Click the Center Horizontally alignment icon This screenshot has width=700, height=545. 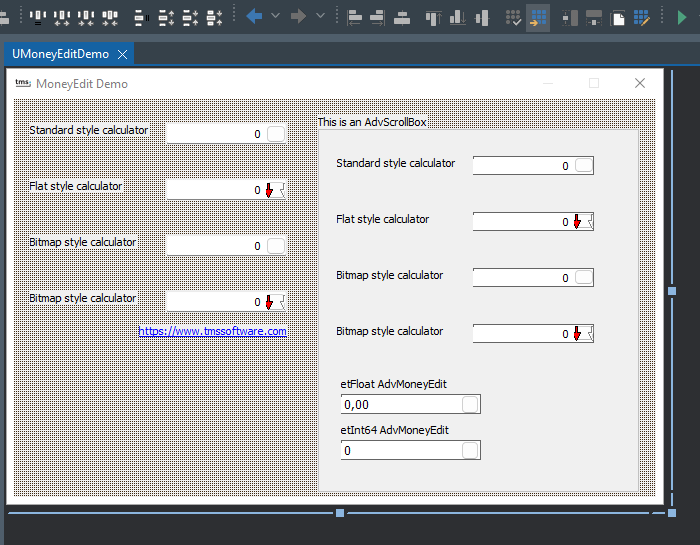coord(402,18)
